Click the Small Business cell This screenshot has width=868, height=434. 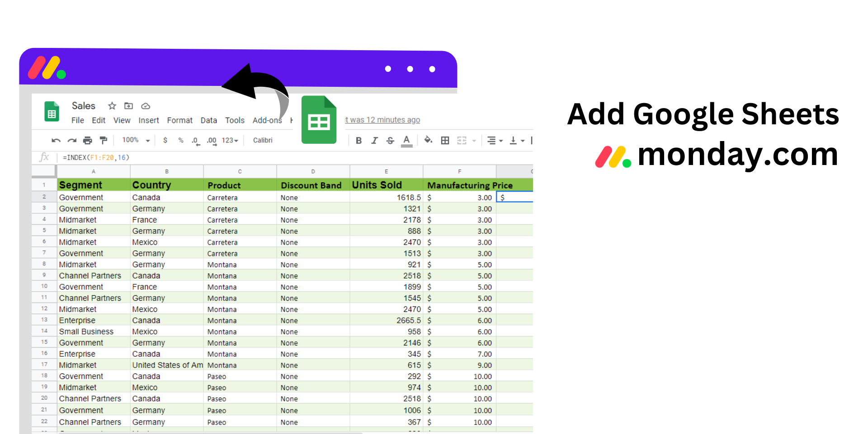pyautogui.click(x=94, y=331)
